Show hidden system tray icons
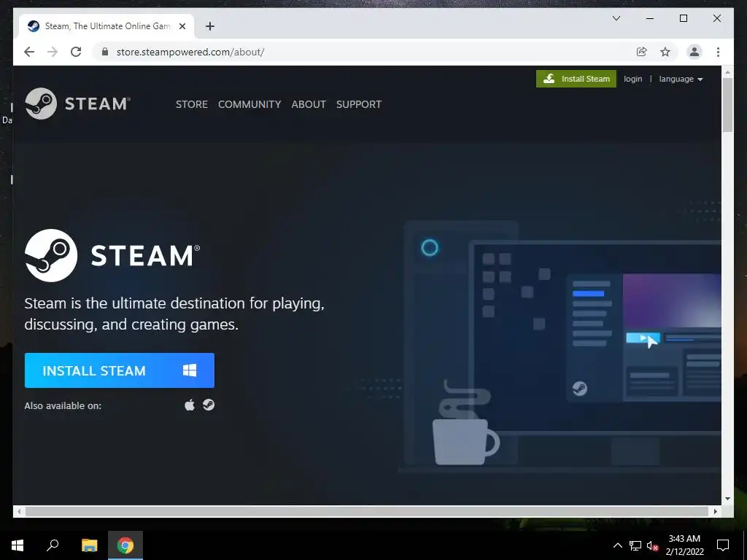The image size is (747, 560). click(617, 545)
